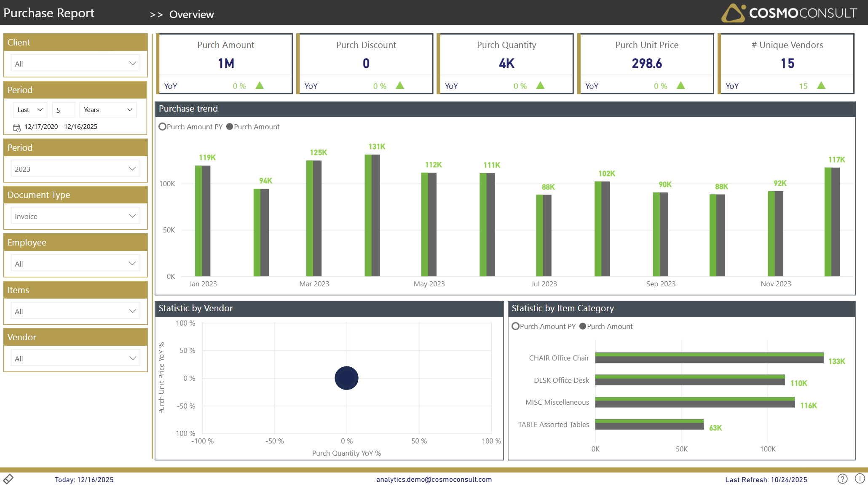Click the info icon in the bottom-right corner
Viewport: 868px width, 486px height.
click(860, 479)
